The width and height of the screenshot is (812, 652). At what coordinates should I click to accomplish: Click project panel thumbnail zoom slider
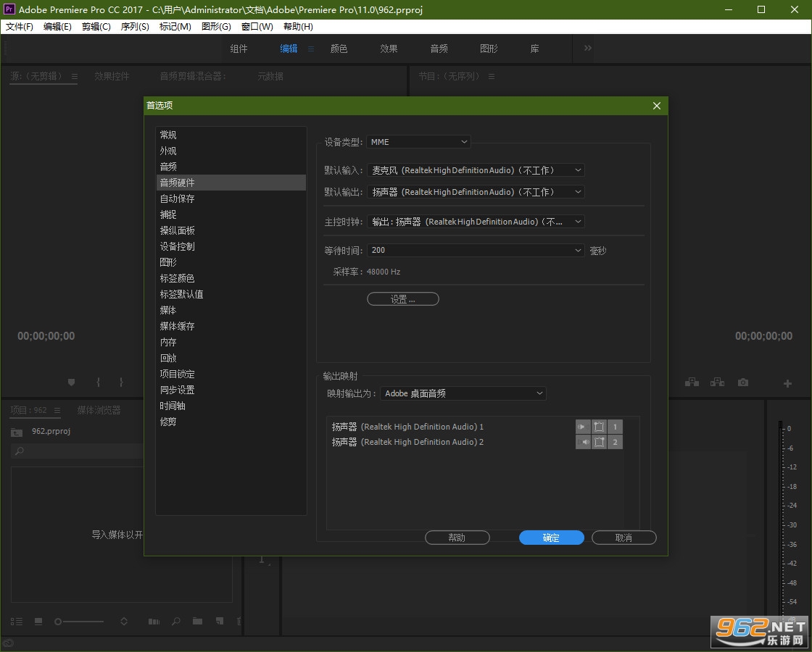pyautogui.click(x=79, y=622)
